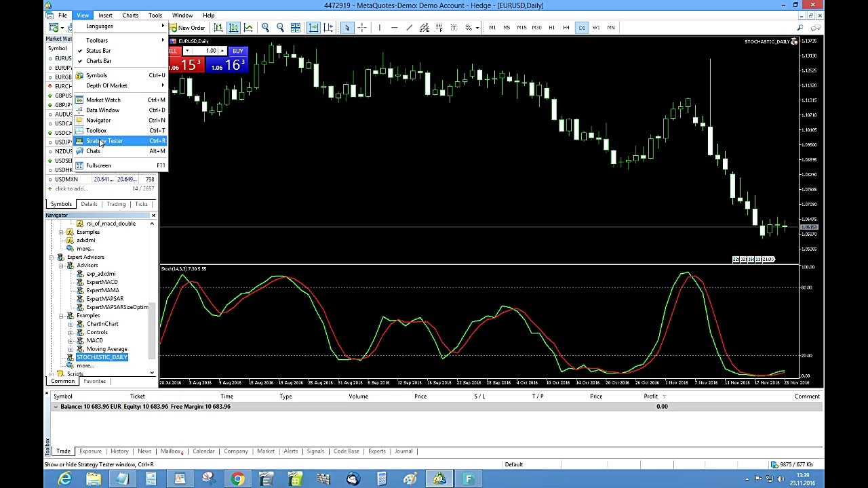The height and width of the screenshot is (488, 868).
Task: Select the trendline drawing tool
Action: click(x=409, y=28)
